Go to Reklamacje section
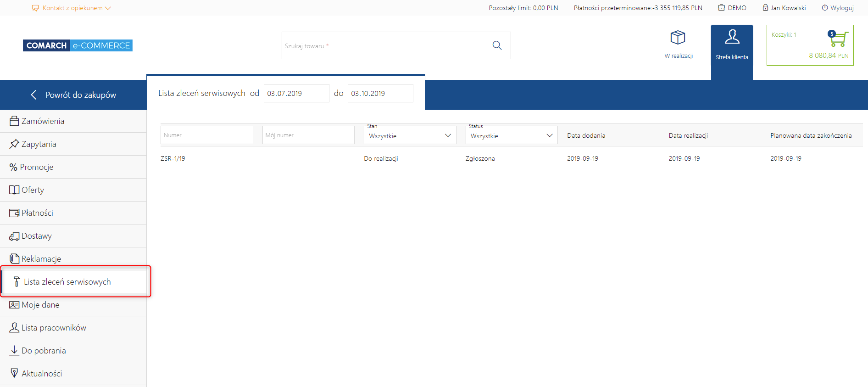Viewport: 868px width, 387px height. (x=73, y=259)
